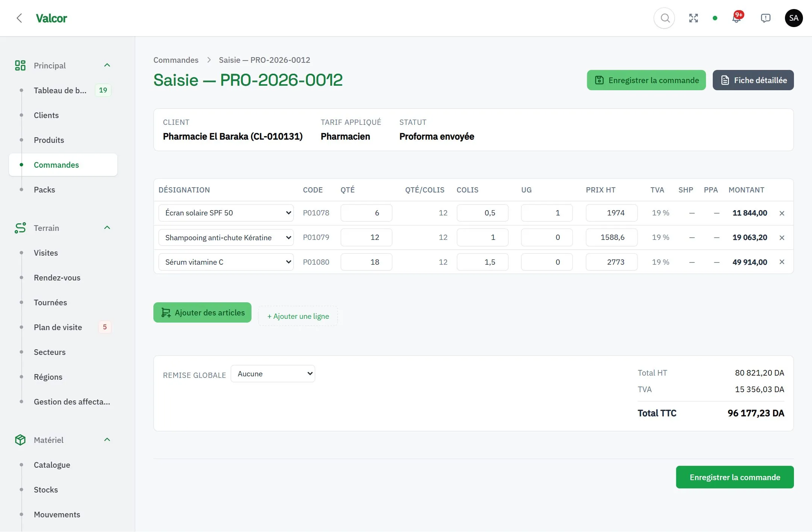This screenshot has width=812, height=532.
Task: Go to Clients in the sidebar
Action: 63,115
